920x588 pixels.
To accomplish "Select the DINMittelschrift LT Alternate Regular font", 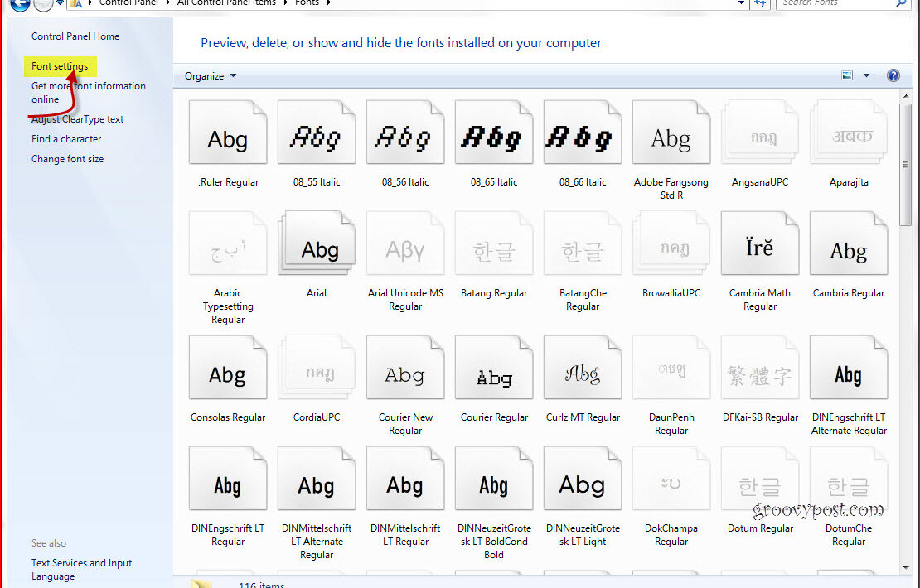I will 317,479.
